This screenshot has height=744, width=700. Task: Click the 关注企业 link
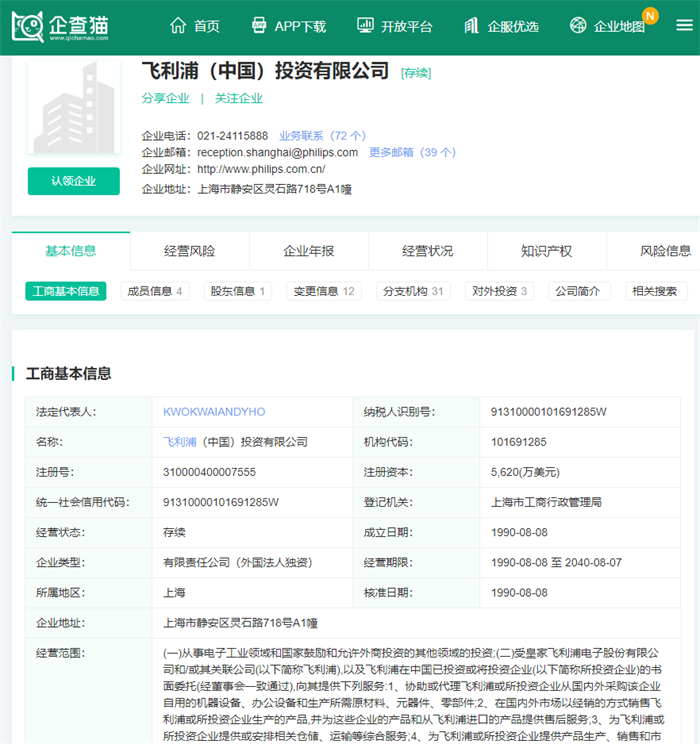point(239,98)
